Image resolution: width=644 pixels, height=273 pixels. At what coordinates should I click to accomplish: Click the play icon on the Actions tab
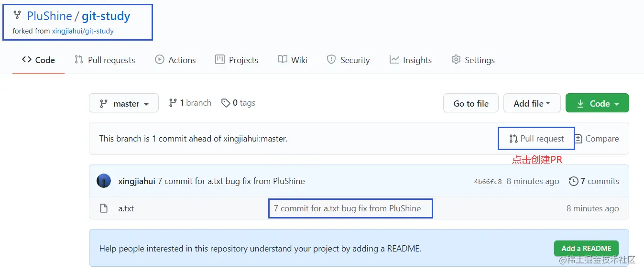coord(160,59)
